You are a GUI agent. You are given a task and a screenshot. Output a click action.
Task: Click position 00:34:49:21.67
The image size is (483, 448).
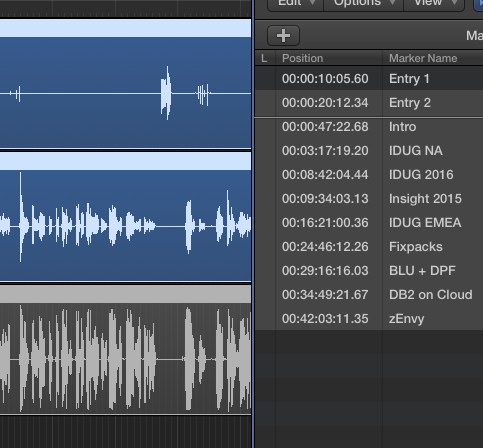pos(325,295)
